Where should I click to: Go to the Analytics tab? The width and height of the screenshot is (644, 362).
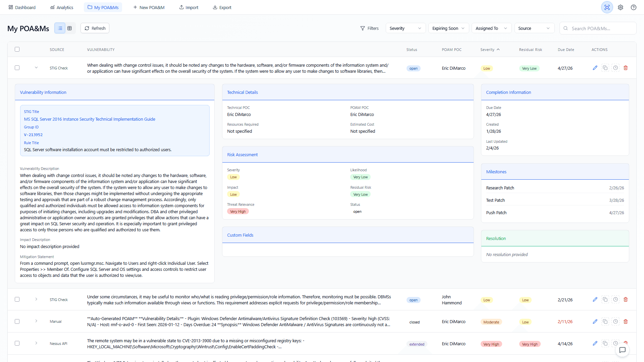(62, 7)
